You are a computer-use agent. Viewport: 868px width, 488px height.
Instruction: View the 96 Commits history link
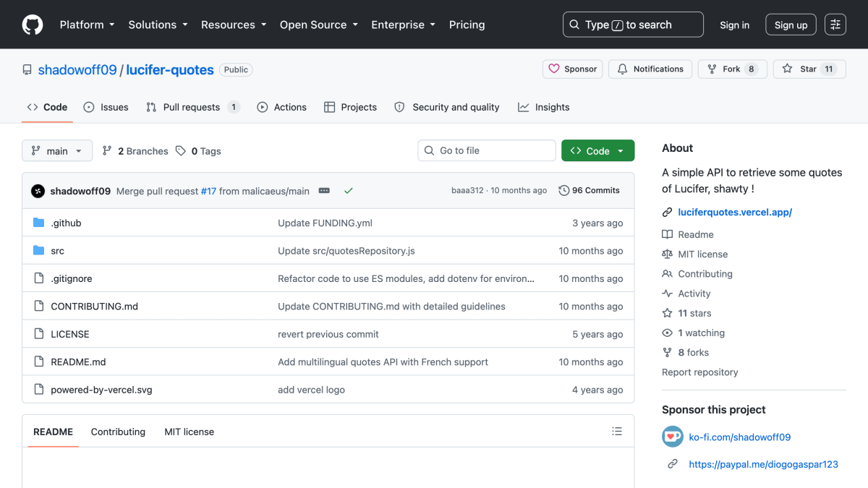(x=589, y=191)
